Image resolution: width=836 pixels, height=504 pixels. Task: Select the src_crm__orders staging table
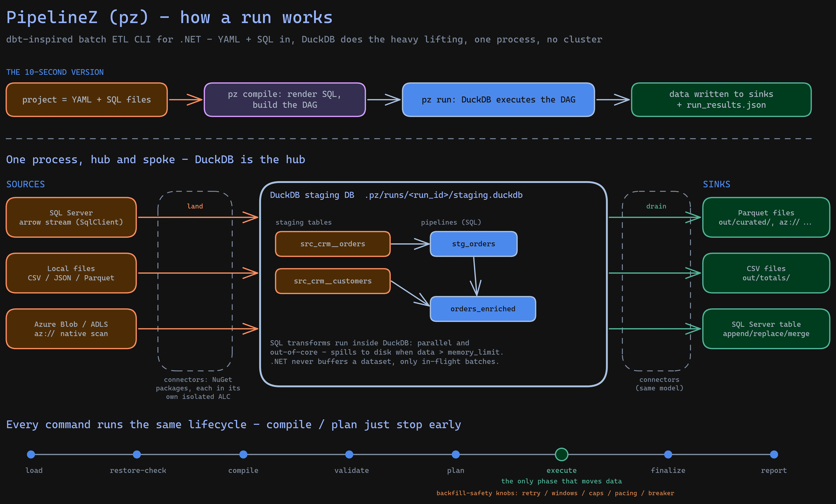pos(333,244)
